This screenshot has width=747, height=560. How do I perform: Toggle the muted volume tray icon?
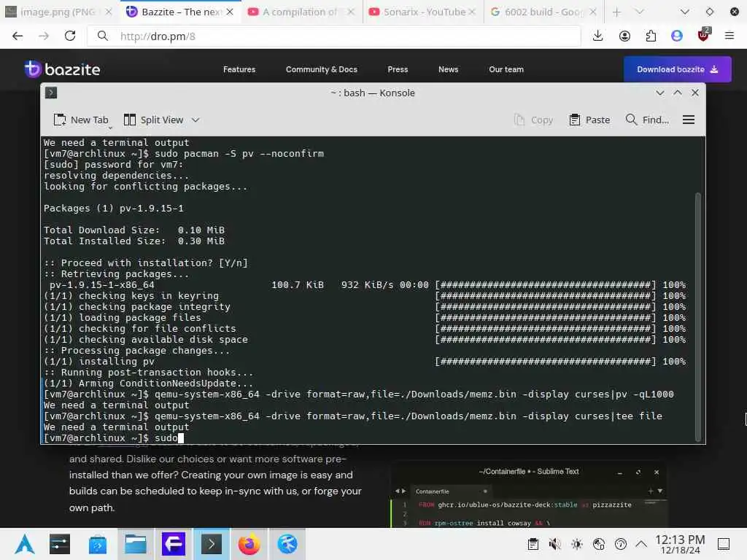pos(554,544)
